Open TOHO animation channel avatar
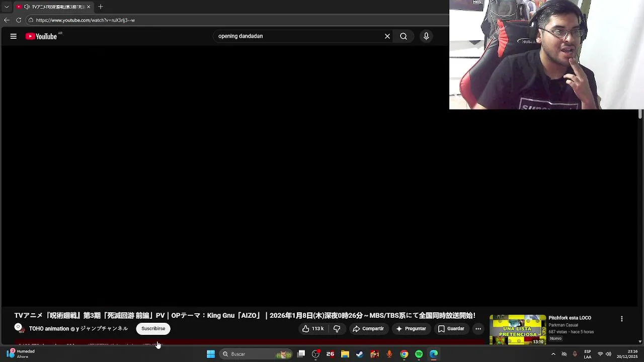Image resolution: width=644 pixels, height=362 pixels. click(20, 328)
